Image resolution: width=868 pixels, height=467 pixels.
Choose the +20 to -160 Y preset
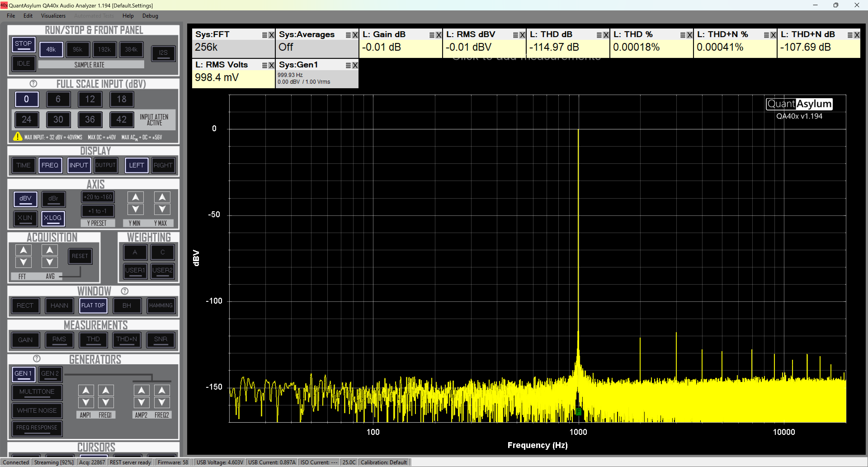98,197
